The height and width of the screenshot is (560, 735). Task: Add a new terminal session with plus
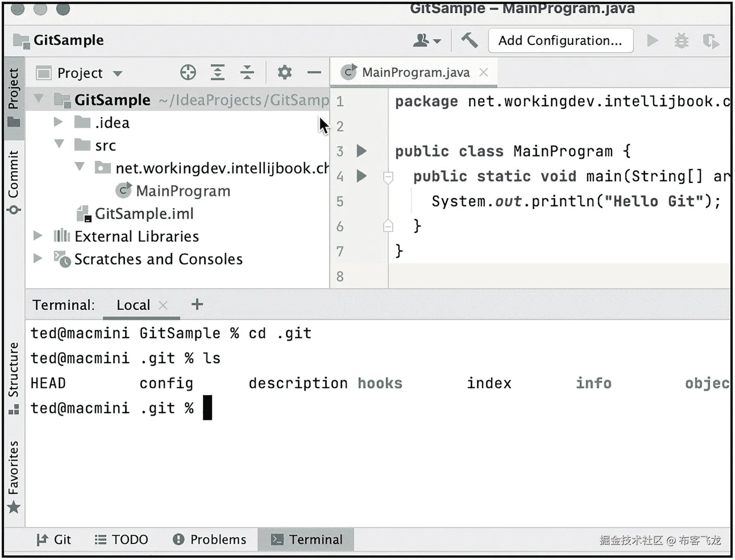pos(197,304)
